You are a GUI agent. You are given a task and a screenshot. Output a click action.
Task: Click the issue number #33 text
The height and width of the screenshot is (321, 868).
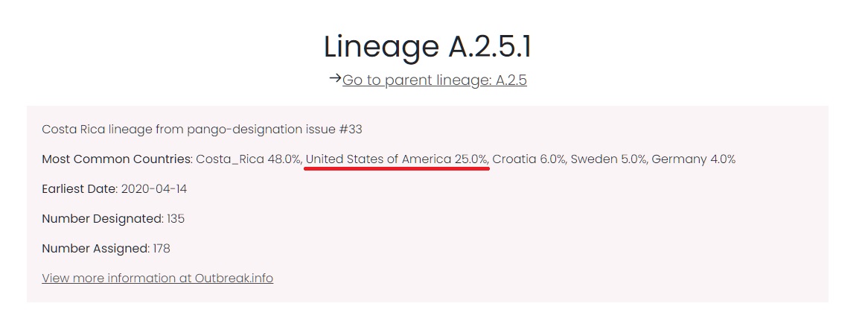[350, 130]
